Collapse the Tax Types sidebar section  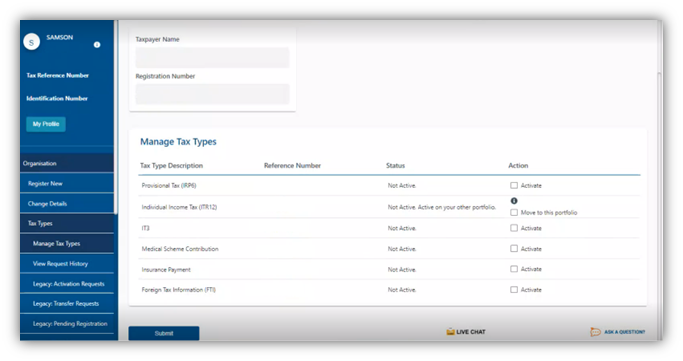pos(67,223)
